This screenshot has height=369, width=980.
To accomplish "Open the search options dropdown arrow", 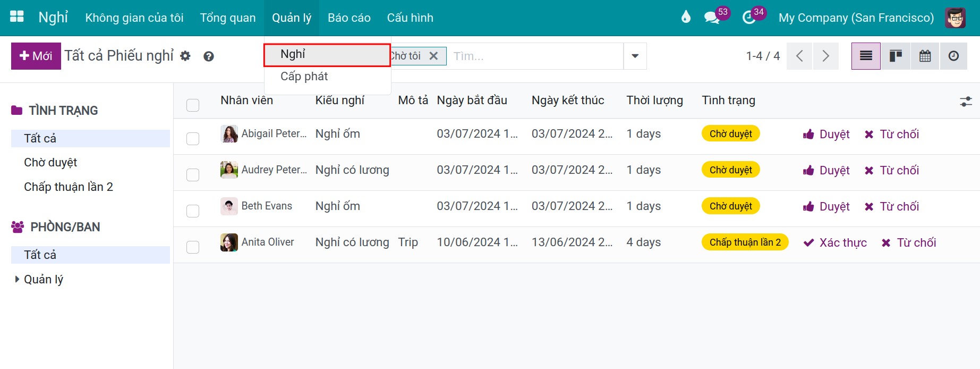I will 635,56.
